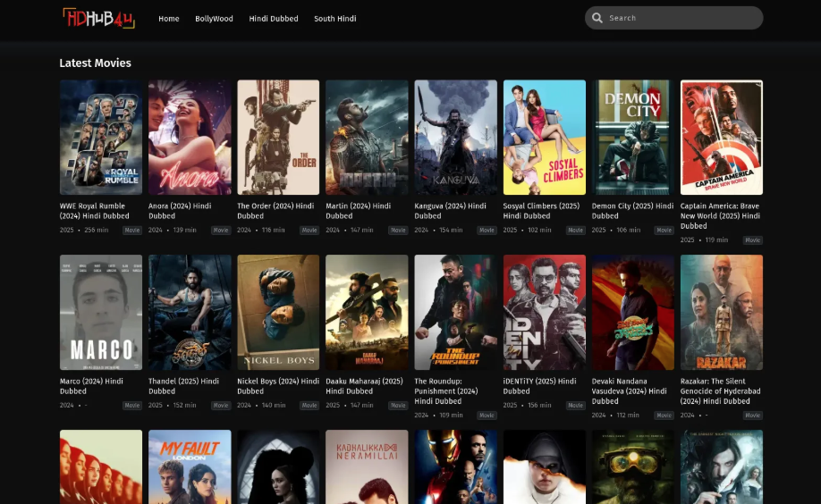
Task: Open the Captain America Brave New World poster
Action: [722, 137]
